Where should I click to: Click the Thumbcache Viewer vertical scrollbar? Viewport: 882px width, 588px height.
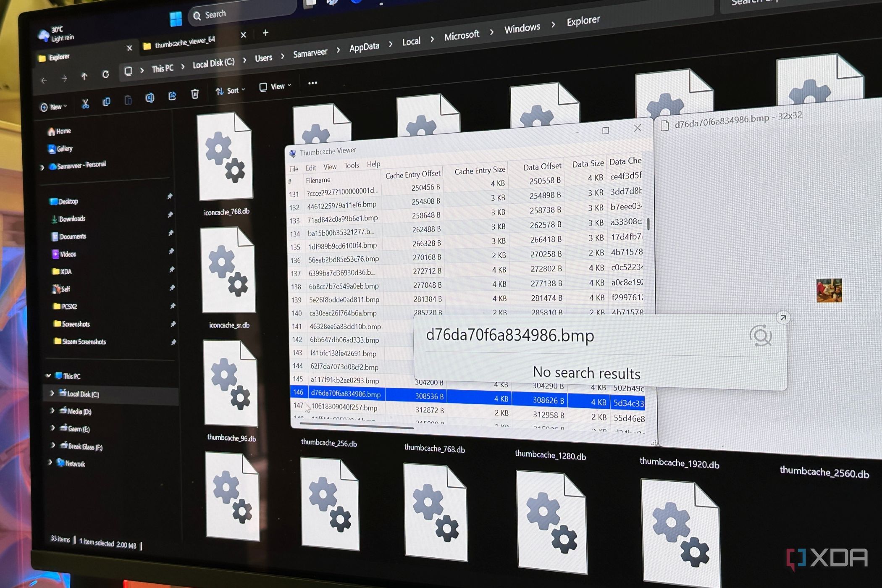click(648, 223)
